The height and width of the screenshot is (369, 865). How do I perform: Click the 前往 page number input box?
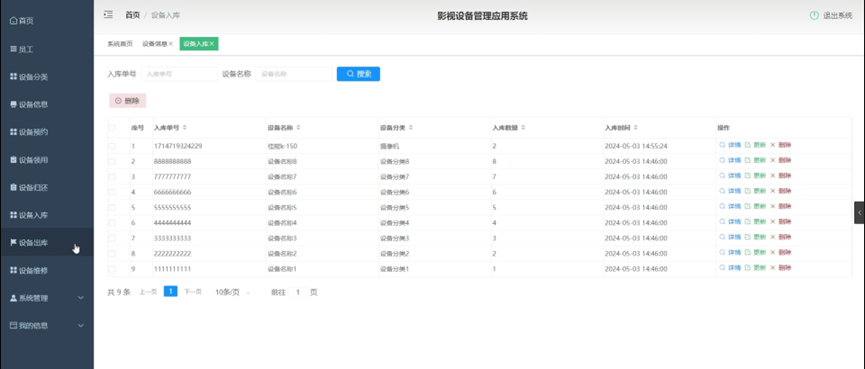click(298, 292)
